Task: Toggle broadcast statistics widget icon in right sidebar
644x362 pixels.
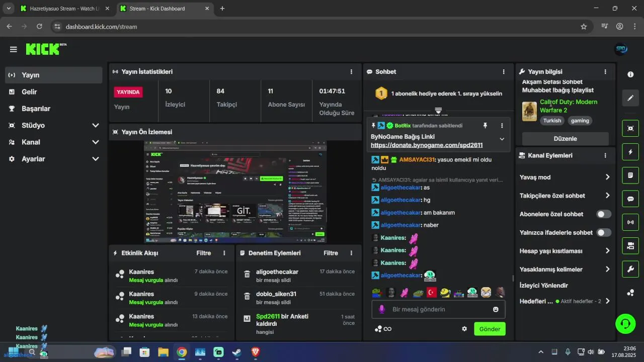Action: (x=630, y=222)
